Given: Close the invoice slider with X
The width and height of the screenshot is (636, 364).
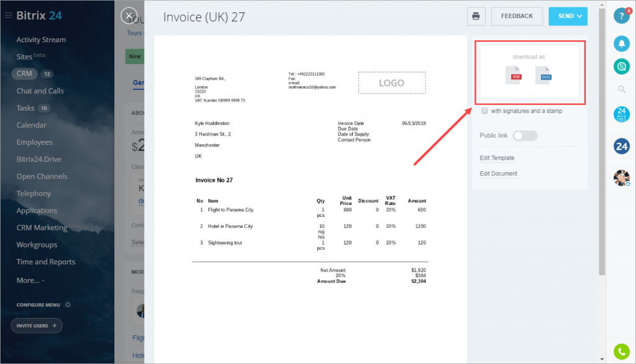Looking at the screenshot, I should (x=129, y=16).
